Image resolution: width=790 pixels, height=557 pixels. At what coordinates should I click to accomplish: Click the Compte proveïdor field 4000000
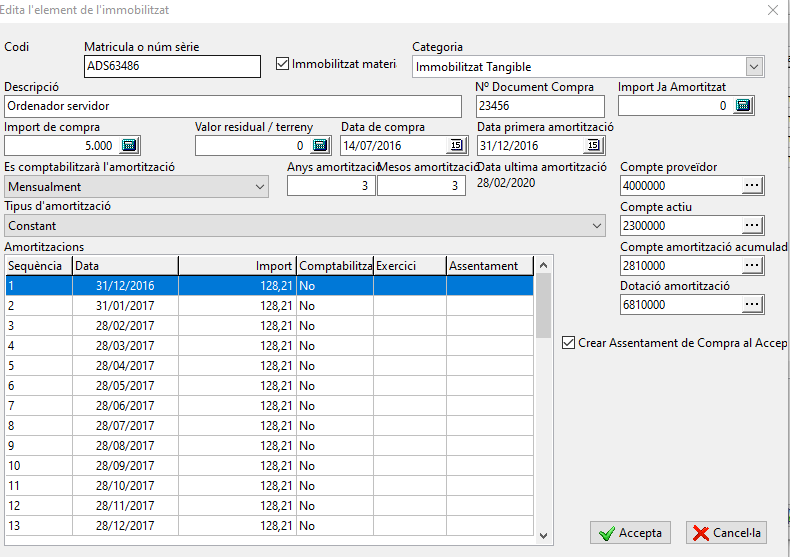click(x=681, y=186)
